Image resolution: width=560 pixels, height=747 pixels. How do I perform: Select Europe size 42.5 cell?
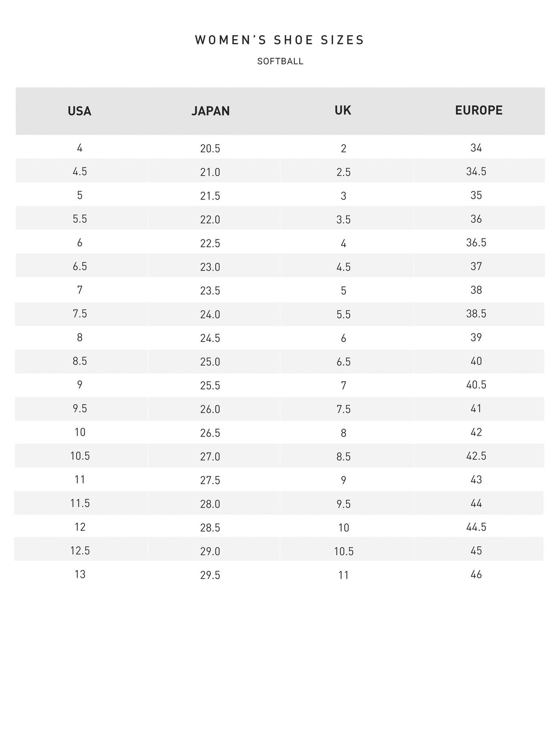click(x=476, y=456)
